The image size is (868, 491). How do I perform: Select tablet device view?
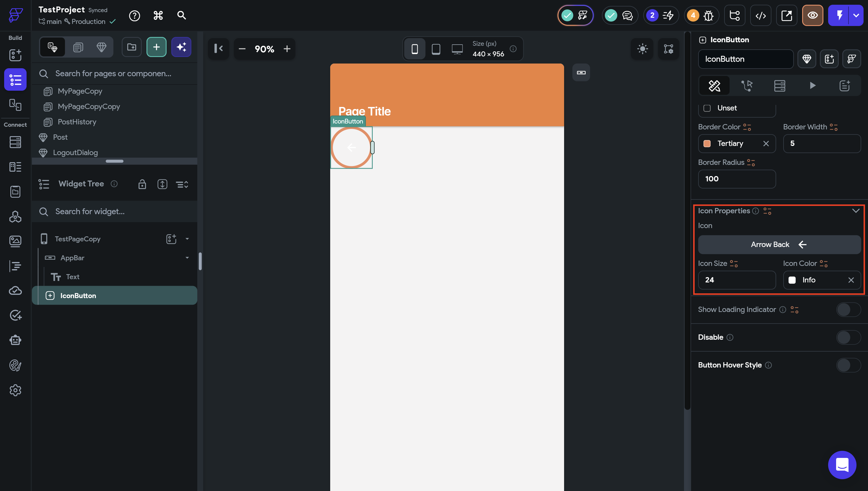click(436, 49)
